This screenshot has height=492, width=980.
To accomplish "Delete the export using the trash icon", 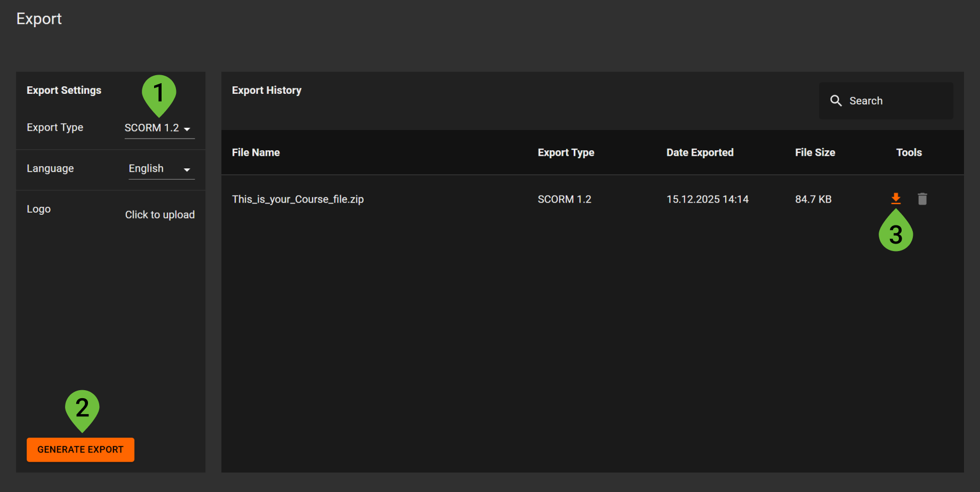I will (922, 199).
